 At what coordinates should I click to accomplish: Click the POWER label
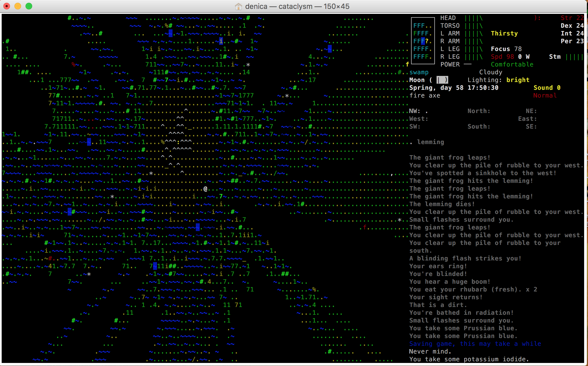(450, 65)
